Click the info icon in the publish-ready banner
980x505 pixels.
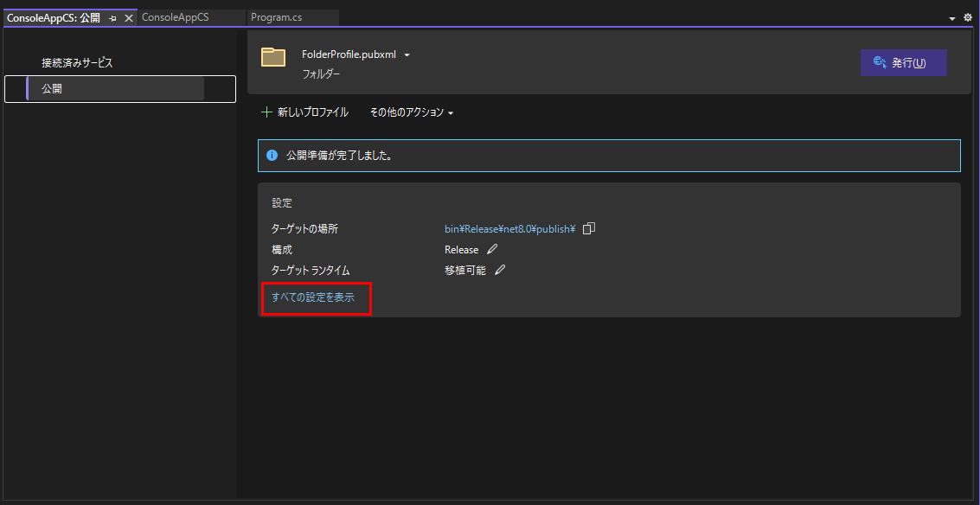273,156
